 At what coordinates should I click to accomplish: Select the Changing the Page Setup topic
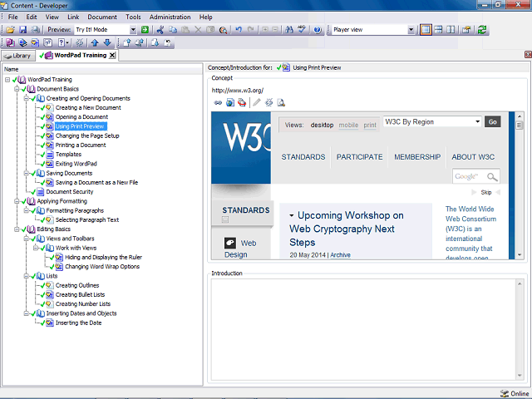point(87,135)
